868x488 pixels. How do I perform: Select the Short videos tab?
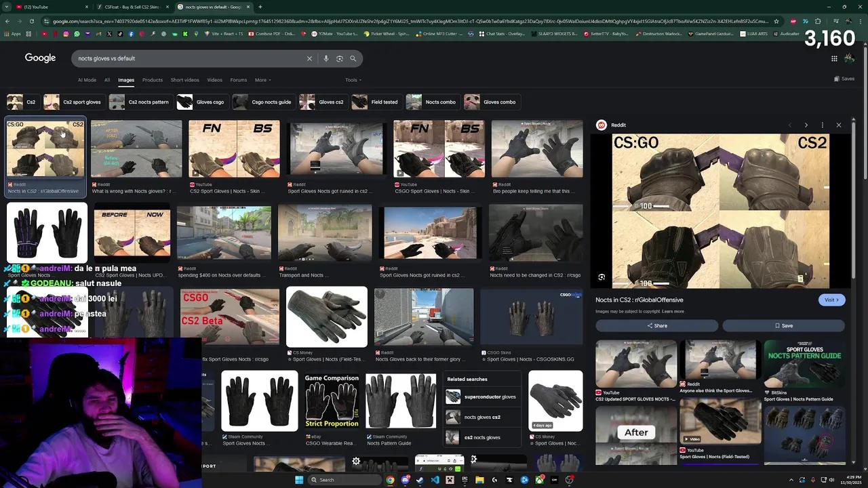click(x=184, y=80)
